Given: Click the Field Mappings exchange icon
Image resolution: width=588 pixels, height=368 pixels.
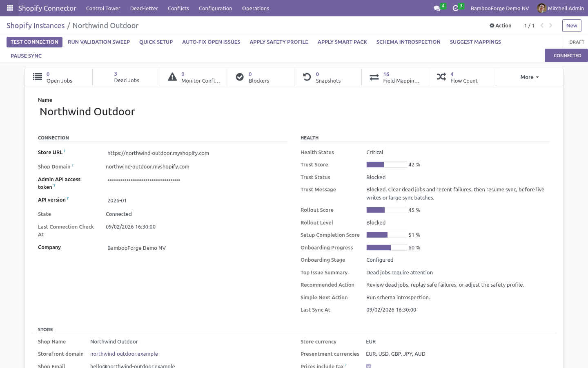Looking at the screenshot, I should pos(374,77).
